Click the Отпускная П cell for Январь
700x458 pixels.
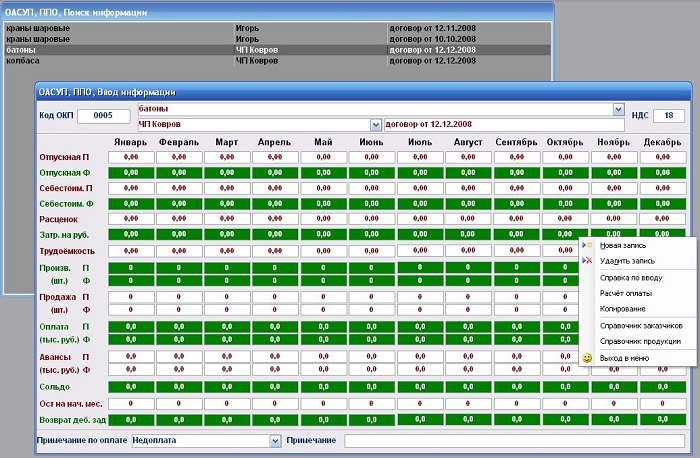(130, 158)
